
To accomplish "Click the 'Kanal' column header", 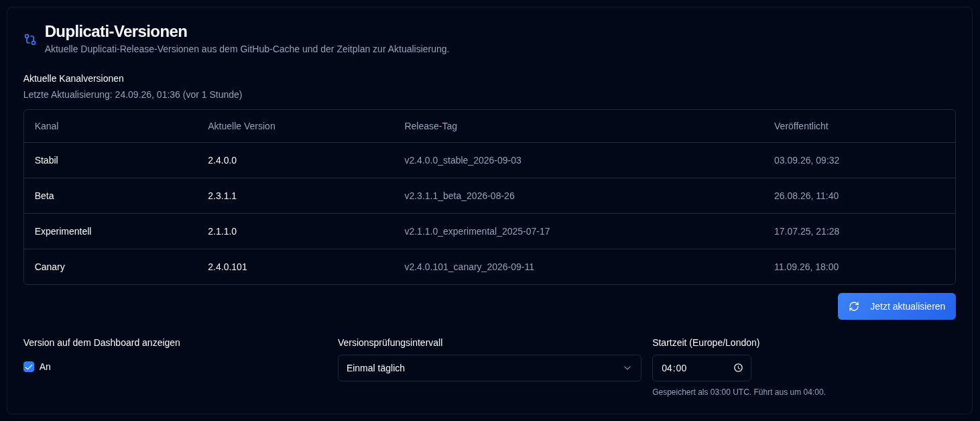I will [46, 126].
